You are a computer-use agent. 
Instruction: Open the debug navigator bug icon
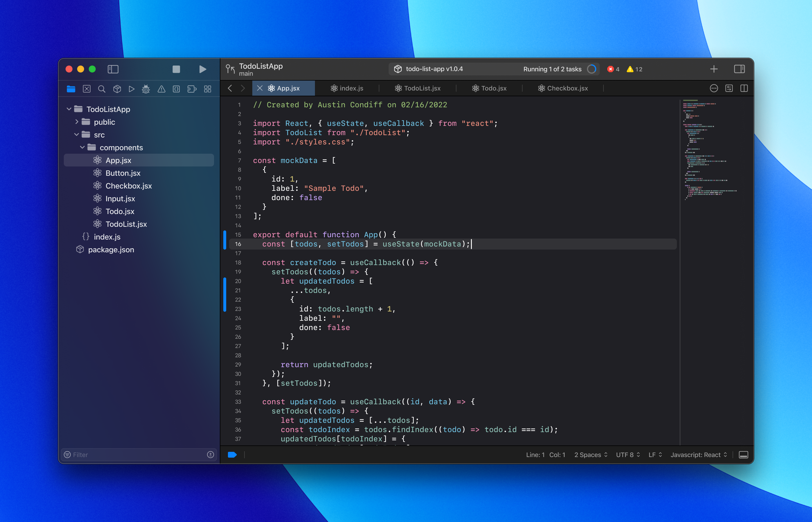click(x=146, y=89)
